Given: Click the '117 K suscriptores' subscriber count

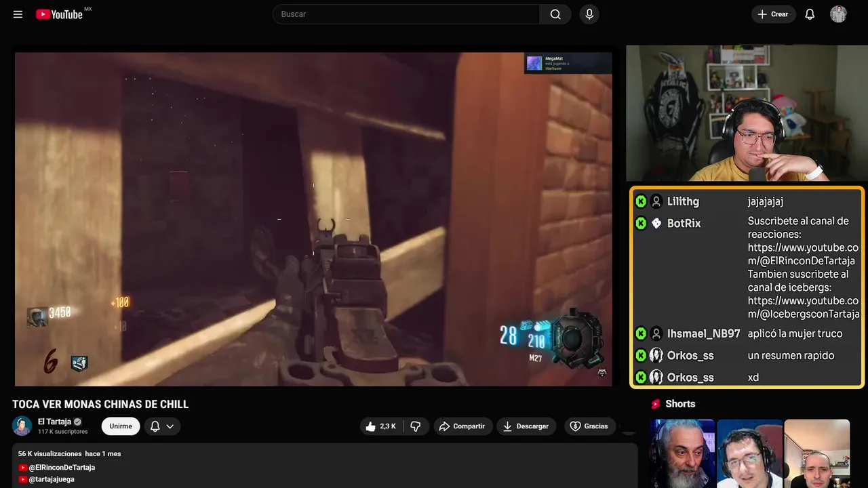Looking at the screenshot, I should (63, 432).
